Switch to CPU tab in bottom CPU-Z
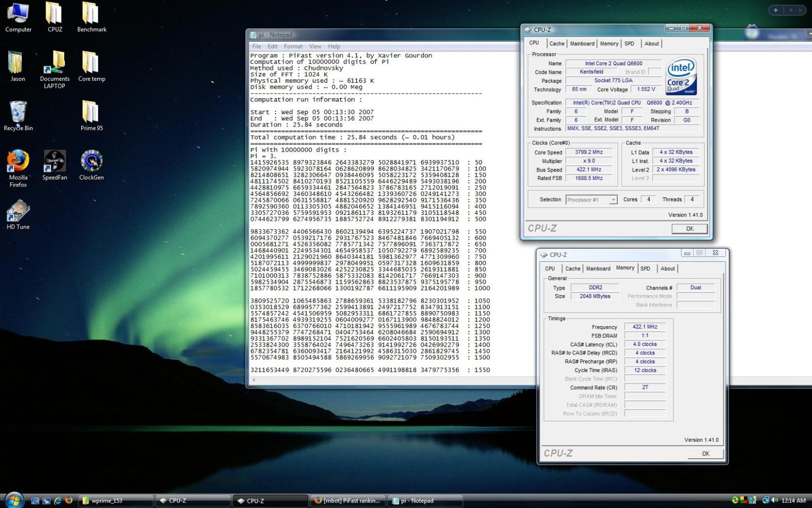Image resolution: width=812 pixels, height=508 pixels. 550,269
